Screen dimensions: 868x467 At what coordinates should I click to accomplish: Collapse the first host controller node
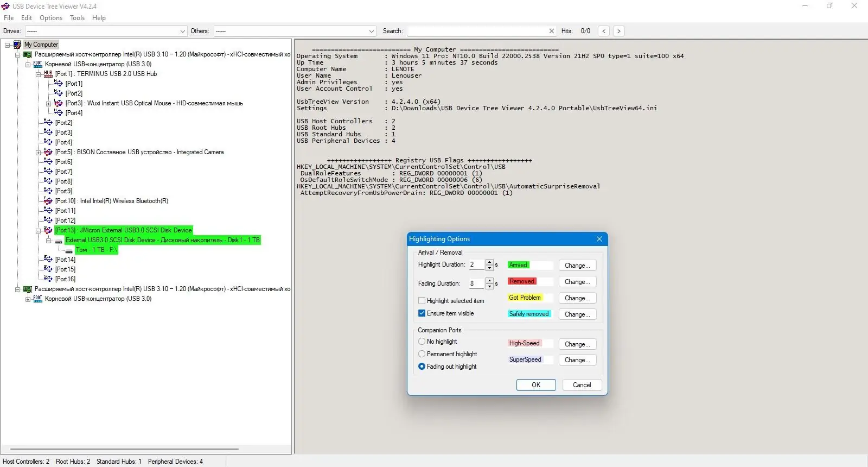pos(18,54)
